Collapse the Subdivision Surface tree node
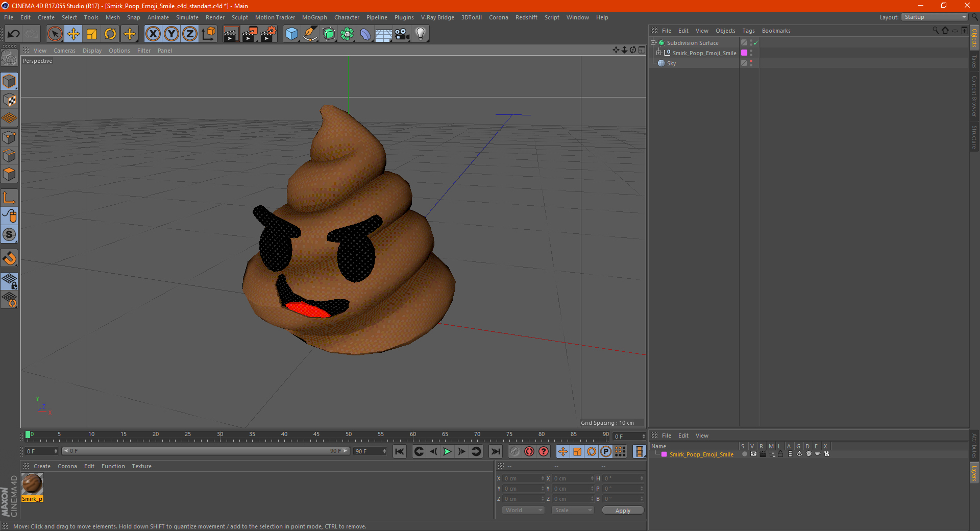 click(653, 43)
